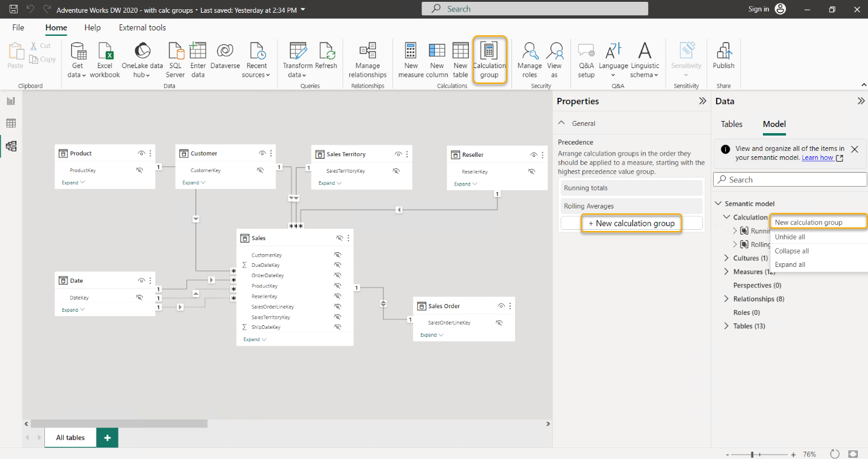Choose New calculation group from context menu
868x459 pixels.
[818, 222]
